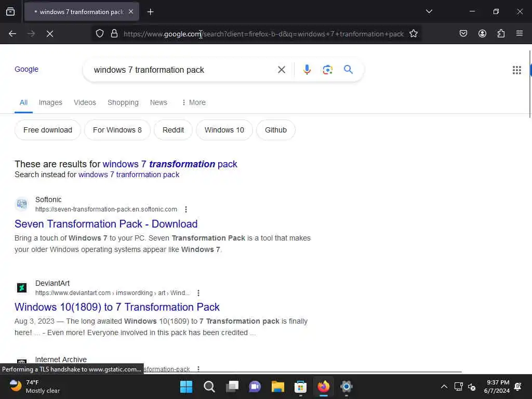Open Windows 10(1809) to 7 Transformation Pack
532x399 pixels.
[x=117, y=307]
